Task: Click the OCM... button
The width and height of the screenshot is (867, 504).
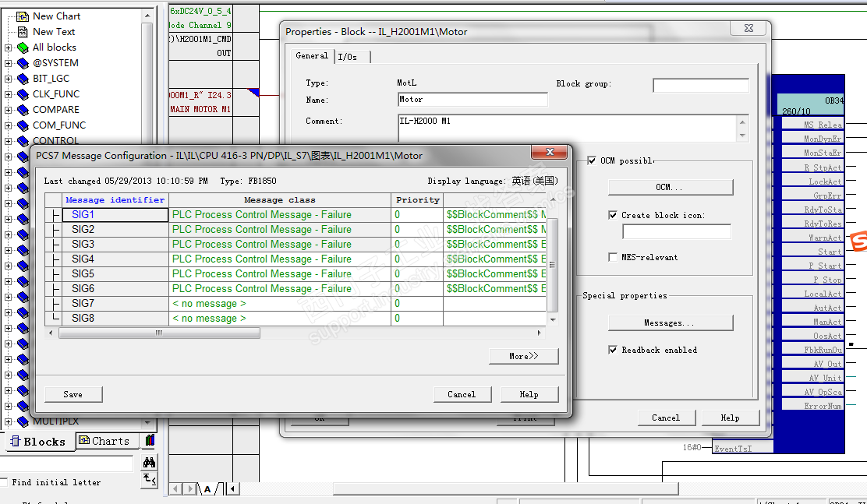Action: (671, 187)
